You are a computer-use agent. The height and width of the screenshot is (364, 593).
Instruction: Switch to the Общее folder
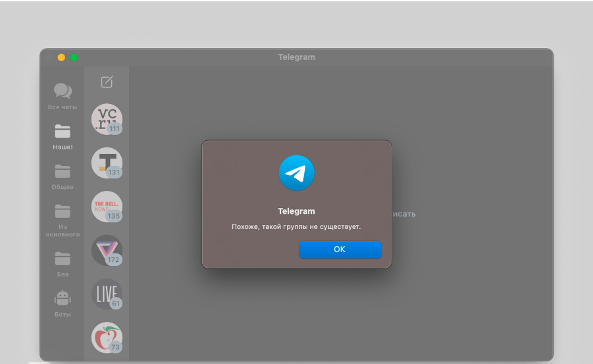click(63, 176)
